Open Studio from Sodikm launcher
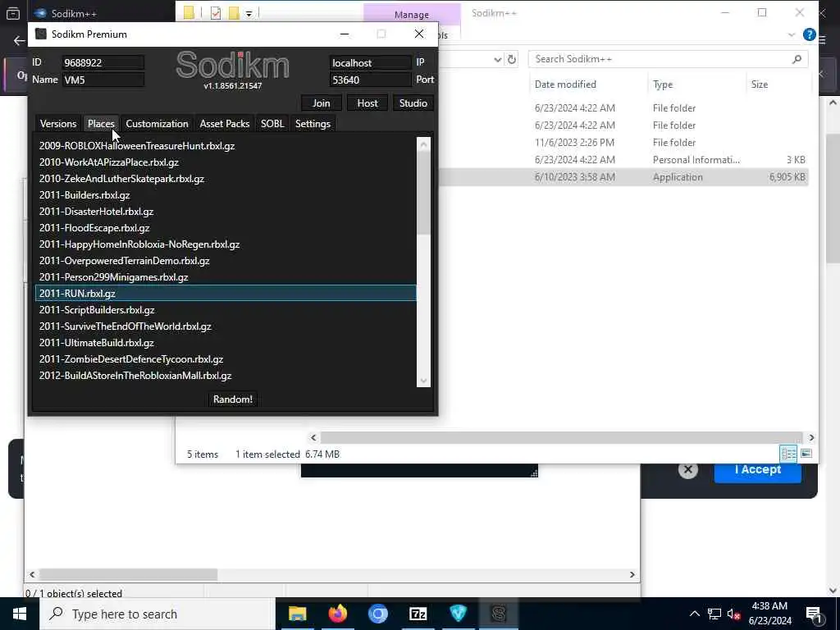This screenshot has height=630, width=840. [413, 103]
